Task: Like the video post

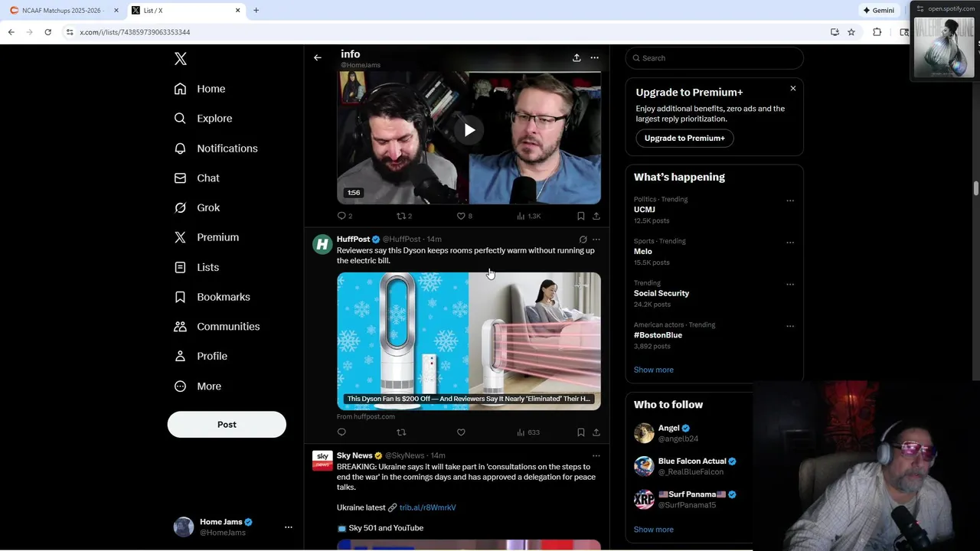Action: (x=461, y=216)
